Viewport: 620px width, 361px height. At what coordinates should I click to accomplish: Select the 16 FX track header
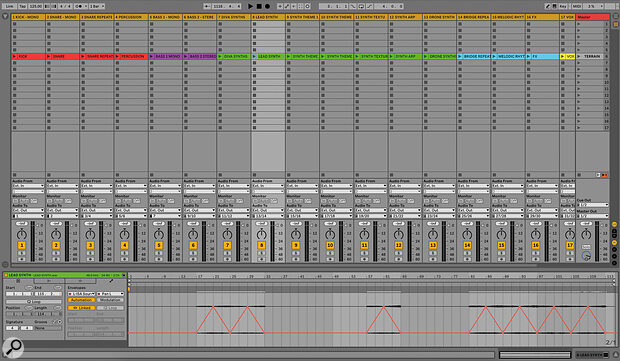(x=542, y=17)
